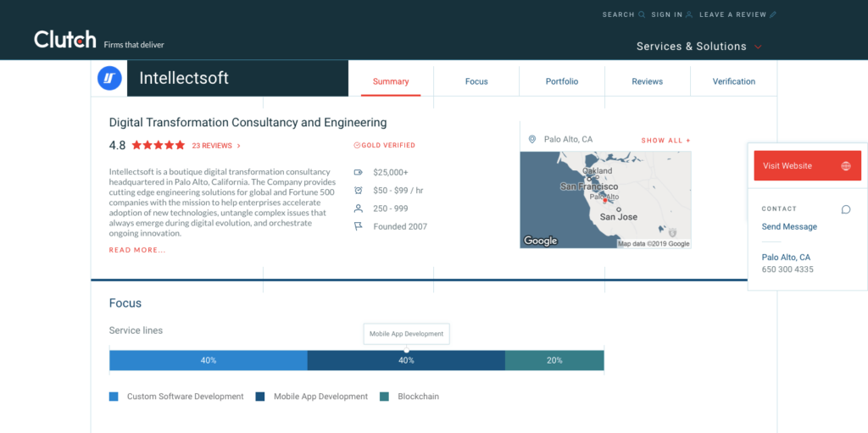Click the minimum project size tag icon

[359, 172]
